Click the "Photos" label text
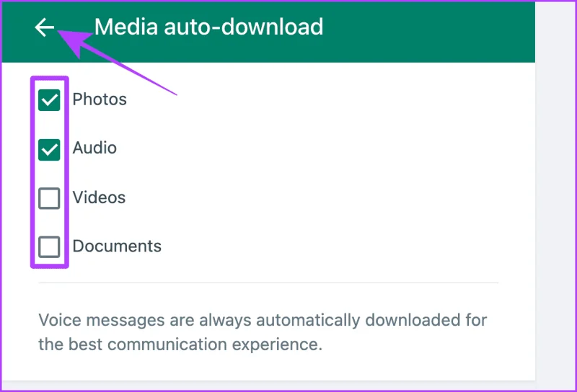The width and height of the screenshot is (577, 392). pyautogui.click(x=100, y=99)
